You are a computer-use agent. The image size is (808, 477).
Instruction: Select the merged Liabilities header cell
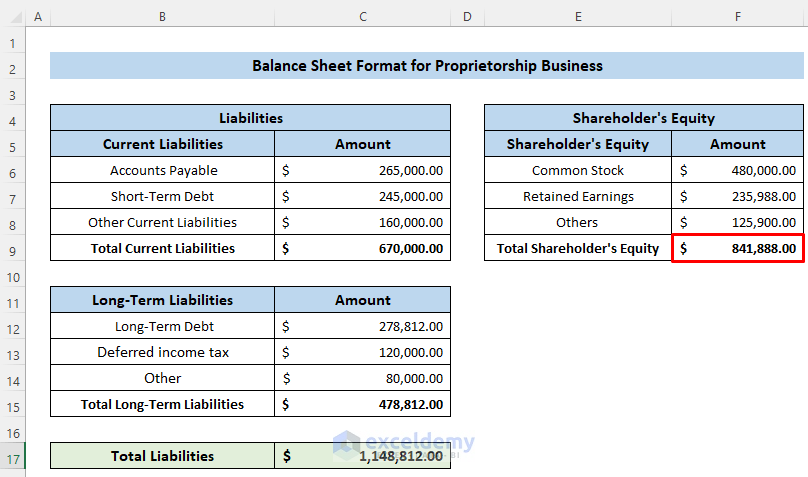point(250,118)
